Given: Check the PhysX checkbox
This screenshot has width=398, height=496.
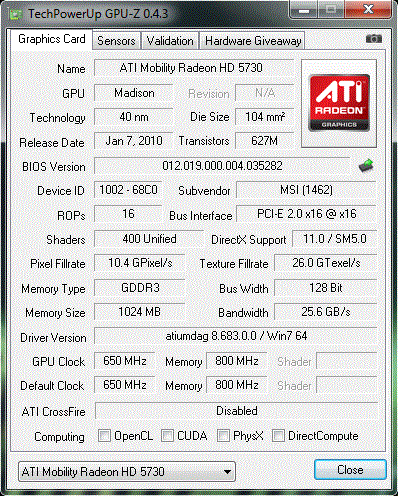Looking at the screenshot, I should coord(223,436).
